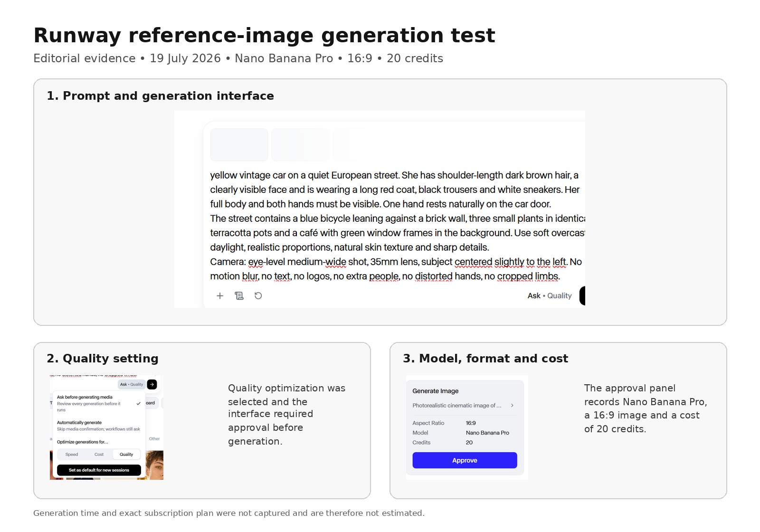Select the first reference image placeholder

(239, 144)
